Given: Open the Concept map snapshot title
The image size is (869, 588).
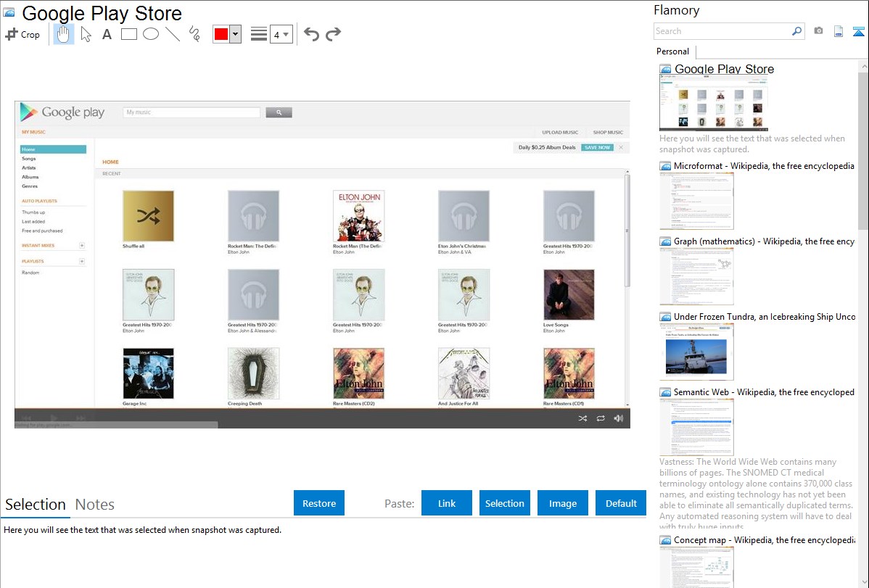Looking at the screenshot, I should click(764, 539).
